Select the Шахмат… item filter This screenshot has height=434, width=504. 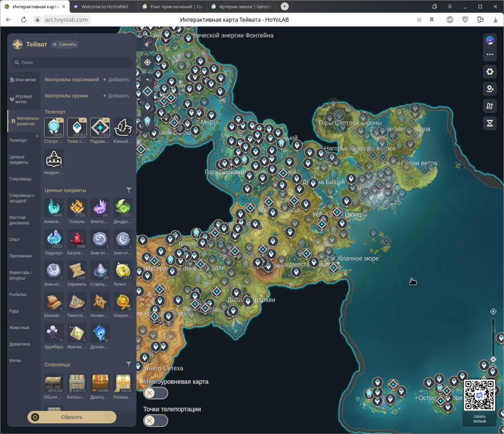click(54, 302)
